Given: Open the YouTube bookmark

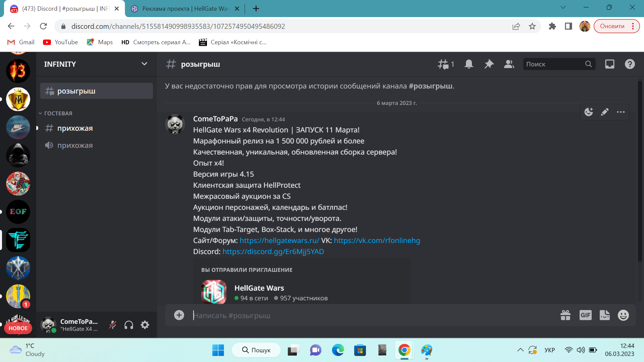Looking at the screenshot, I should [x=60, y=42].
